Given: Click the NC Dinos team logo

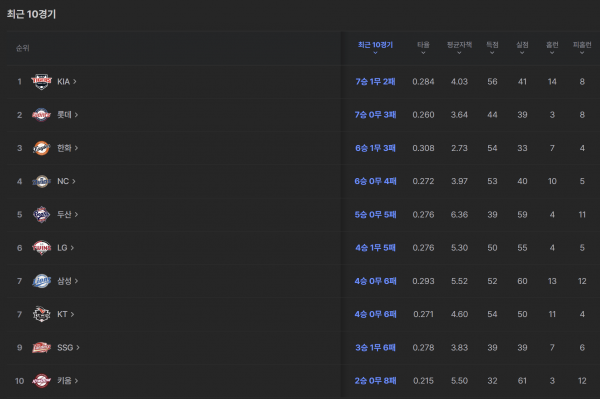Looking at the screenshot, I should coord(41,181).
